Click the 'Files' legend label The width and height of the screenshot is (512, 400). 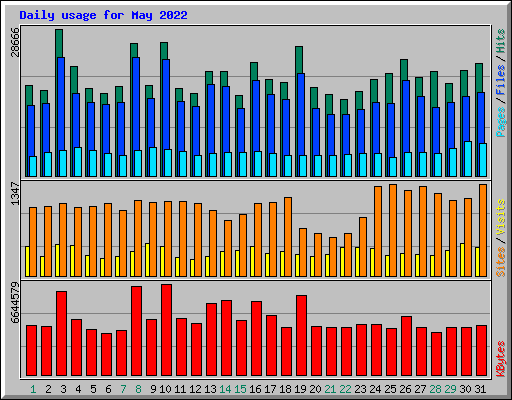click(x=501, y=80)
